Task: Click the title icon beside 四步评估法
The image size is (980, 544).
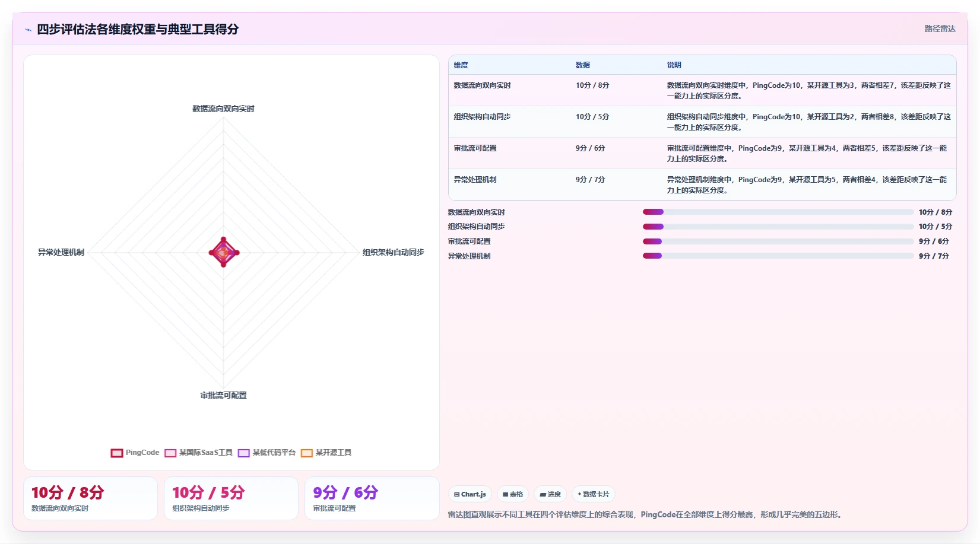Action: pos(28,30)
